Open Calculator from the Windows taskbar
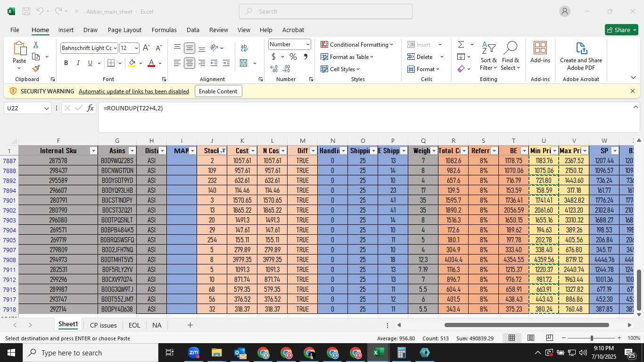Image resolution: width=644 pixels, height=362 pixels. click(x=401, y=353)
